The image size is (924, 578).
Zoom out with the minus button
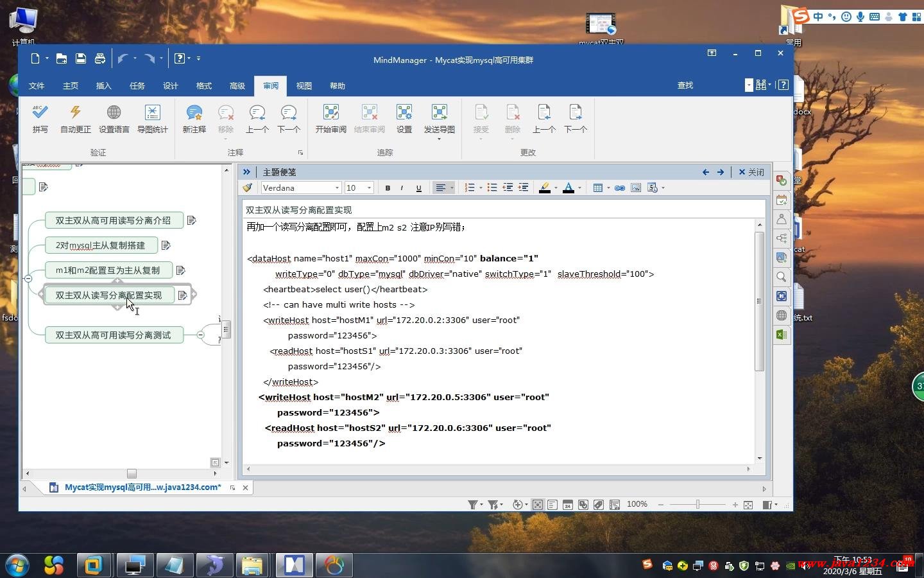coord(661,505)
